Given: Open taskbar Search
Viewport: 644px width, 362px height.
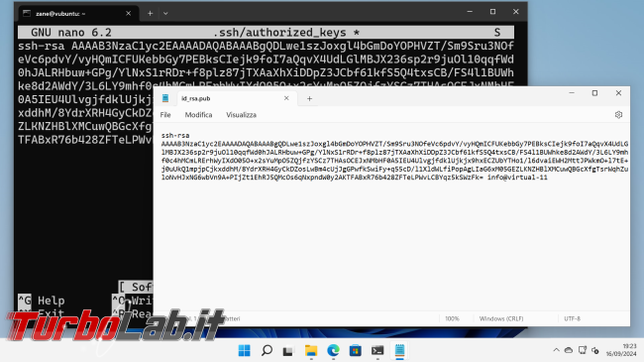Looking at the screenshot, I should pos(267,350).
